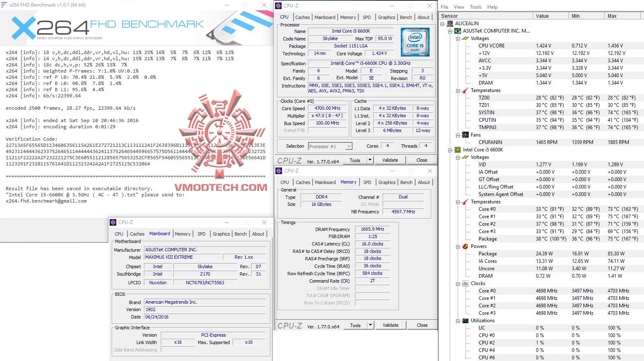Click the flame icon beside Powers

pyautogui.click(x=465, y=246)
